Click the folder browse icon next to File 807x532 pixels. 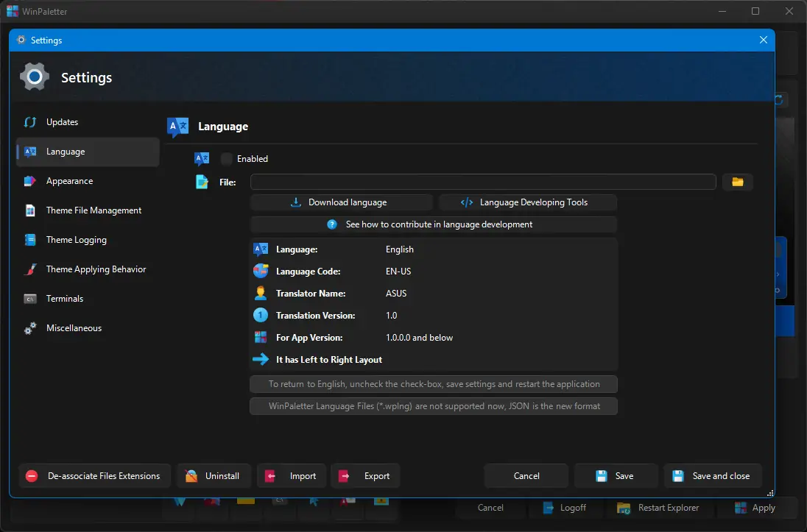coord(737,182)
